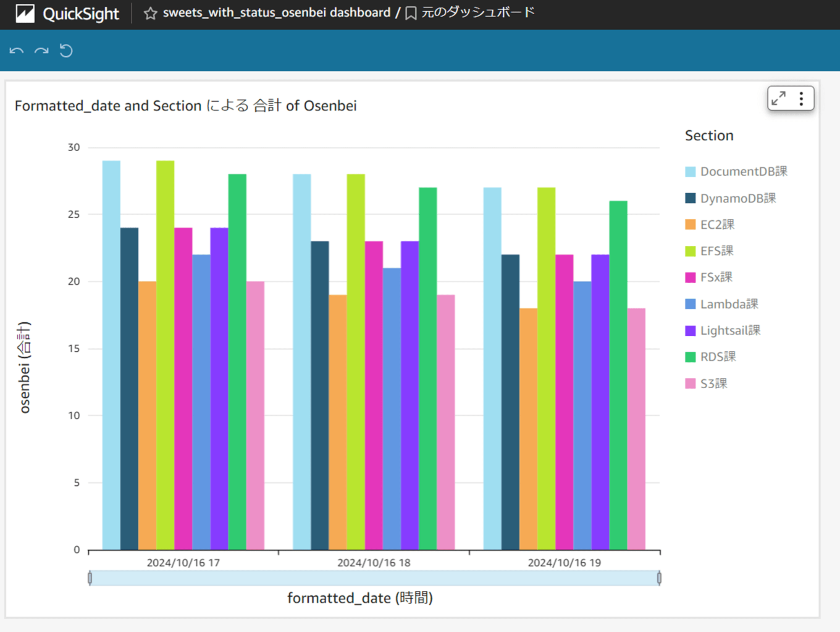The height and width of the screenshot is (632, 840).
Task: Open 元のダッシュボード bookmark label
Action: pos(478,12)
